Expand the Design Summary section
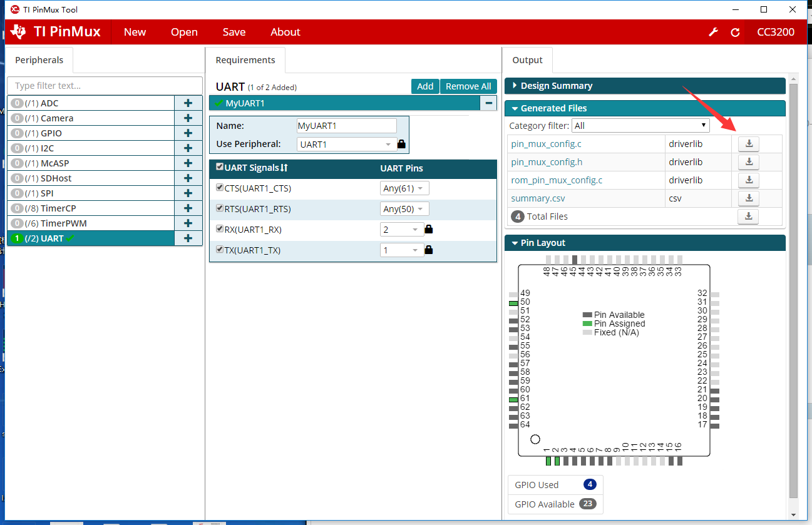The width and height of the screenshot is (812, 525). tap(645, 86)
